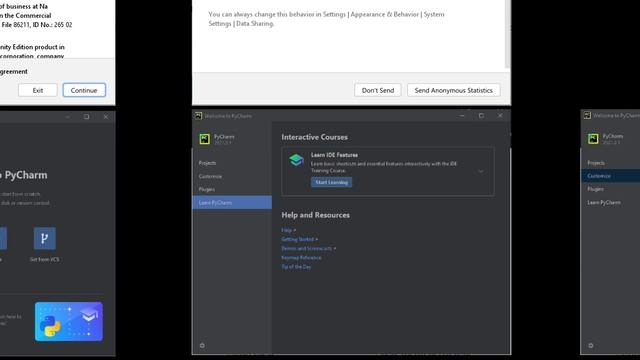Select Learn PyCharm in right window sidebar
The height and width of the screenshot is (360, 640).
(x=611, y=202)
